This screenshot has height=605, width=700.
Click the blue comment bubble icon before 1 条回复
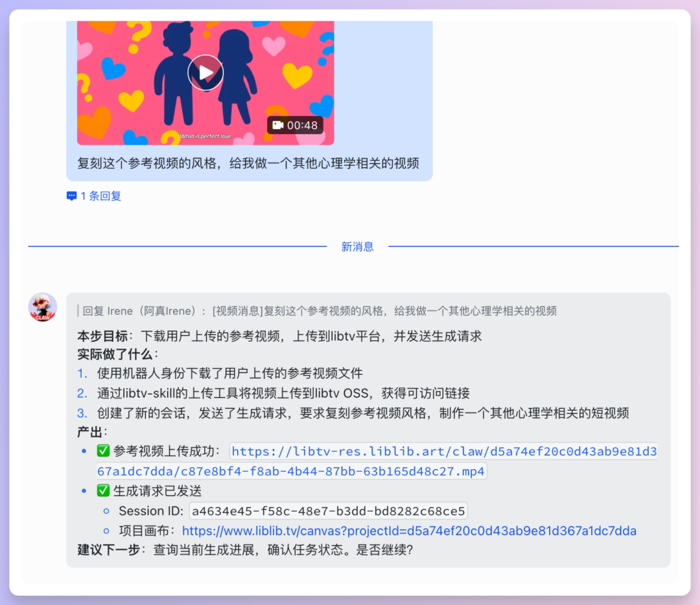(71, 196)
